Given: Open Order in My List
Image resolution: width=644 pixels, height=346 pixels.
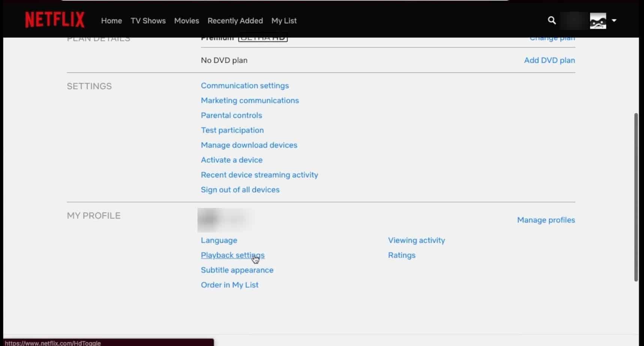Looking at the screenshot, I should [x=229, y=285].
